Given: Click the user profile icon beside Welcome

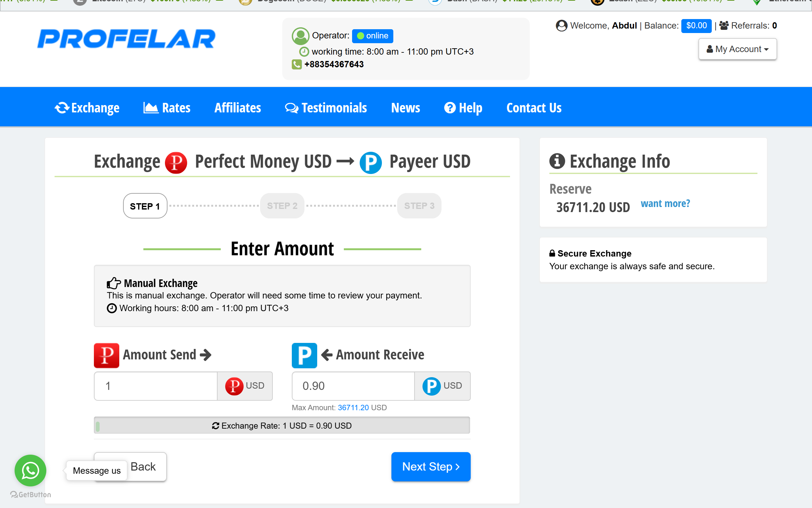Looking at the screenshot, I should point(561,25).
